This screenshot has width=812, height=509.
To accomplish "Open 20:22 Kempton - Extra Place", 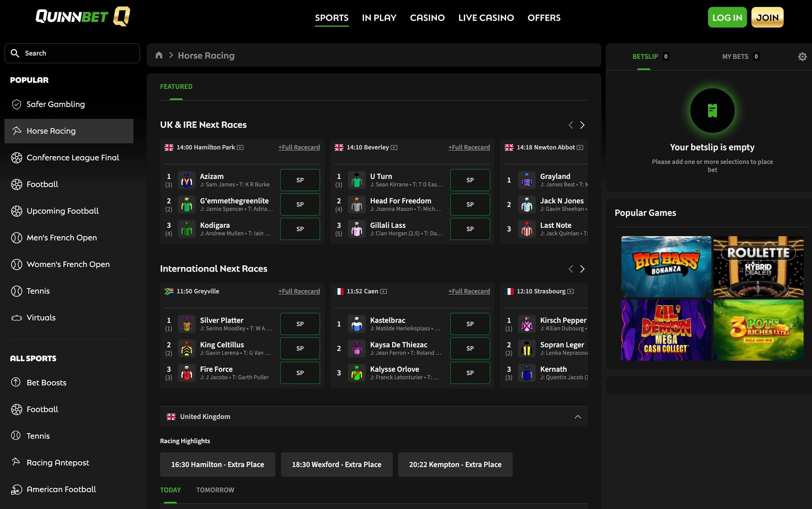I will (455, 465).
